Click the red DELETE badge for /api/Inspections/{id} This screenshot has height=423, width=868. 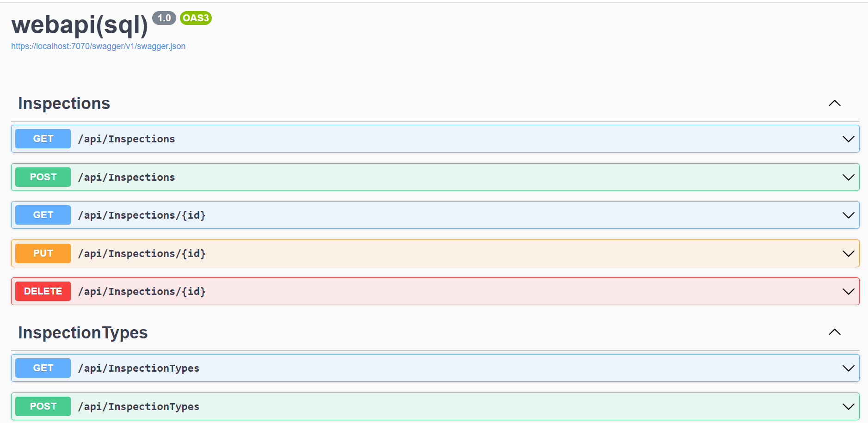tap(43, 291)
